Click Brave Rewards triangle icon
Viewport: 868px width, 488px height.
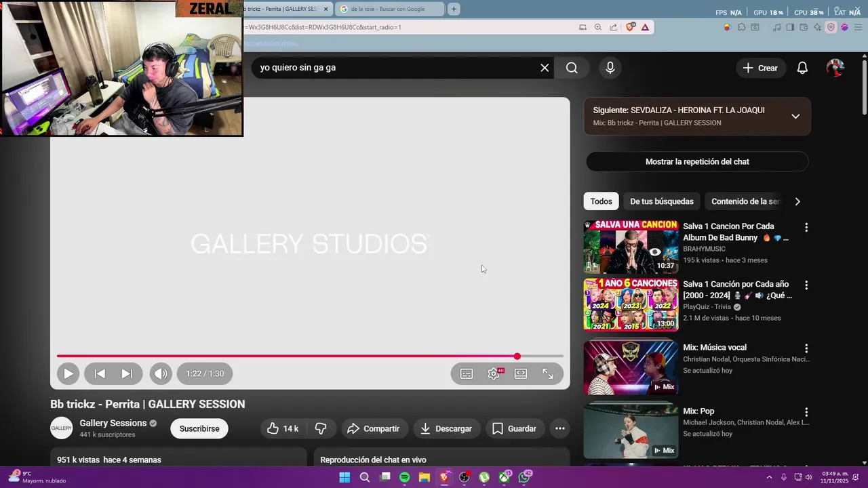645,27
